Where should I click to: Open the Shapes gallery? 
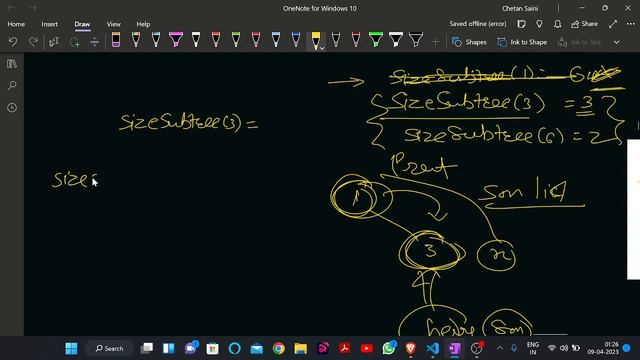[x=469, y=42]
